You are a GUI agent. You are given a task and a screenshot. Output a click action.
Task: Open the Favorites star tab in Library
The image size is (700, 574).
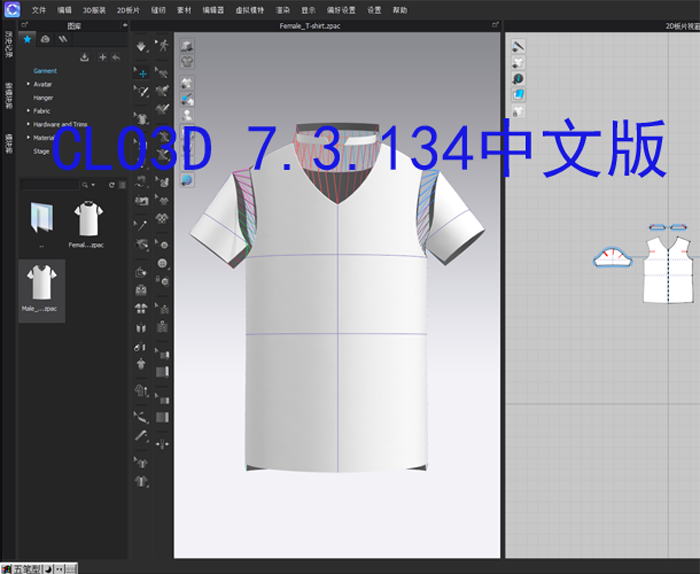[27, 39]
